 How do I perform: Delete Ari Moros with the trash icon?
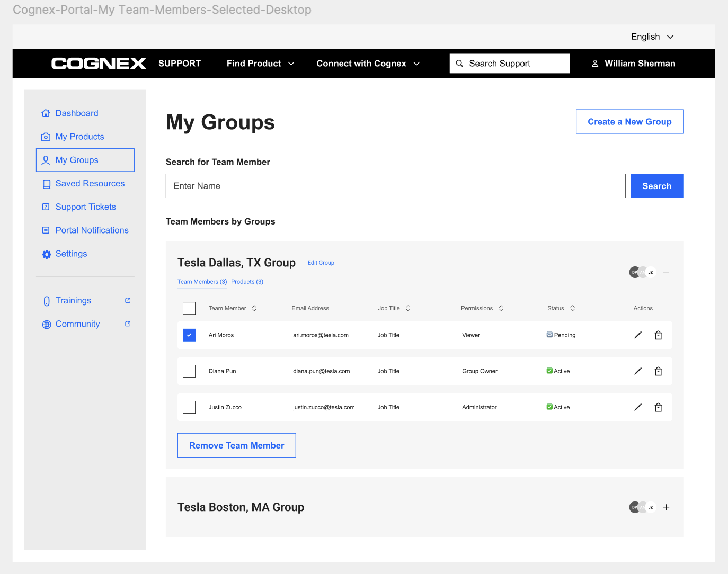658,335
